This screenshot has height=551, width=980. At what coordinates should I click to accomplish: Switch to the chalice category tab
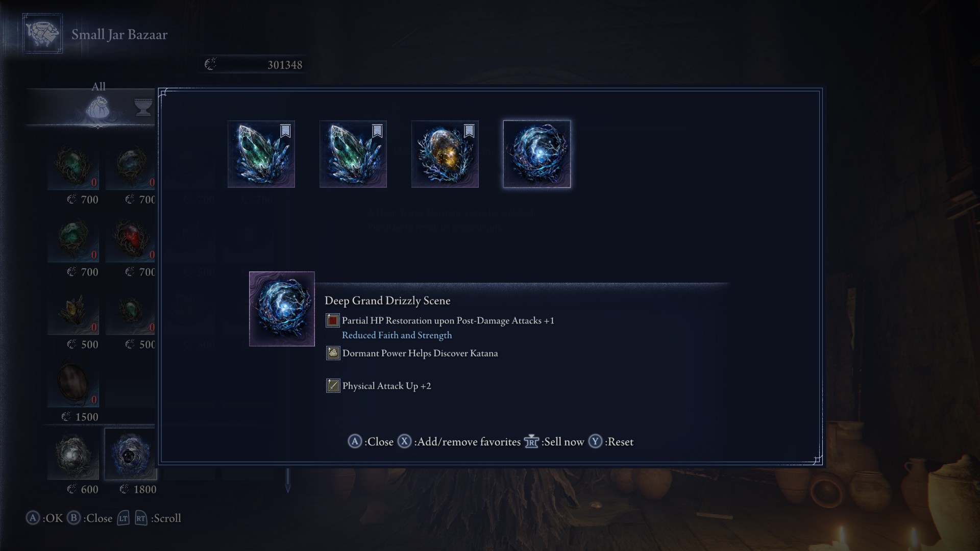pyautogui.click(x=143, y=107)
